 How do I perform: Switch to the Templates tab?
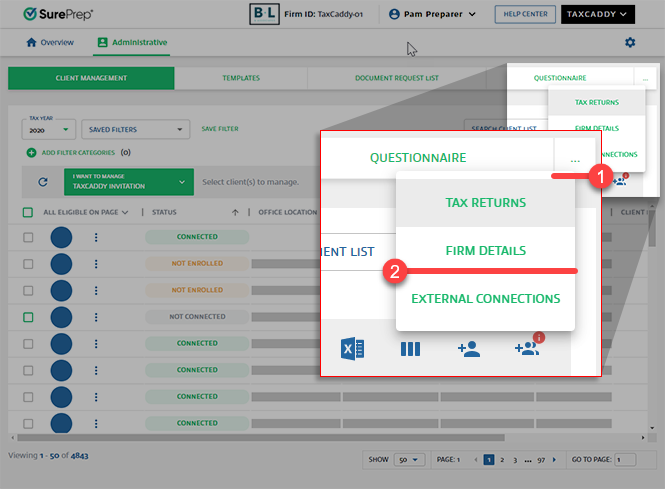pyautogui.click(x=240, y=78)
